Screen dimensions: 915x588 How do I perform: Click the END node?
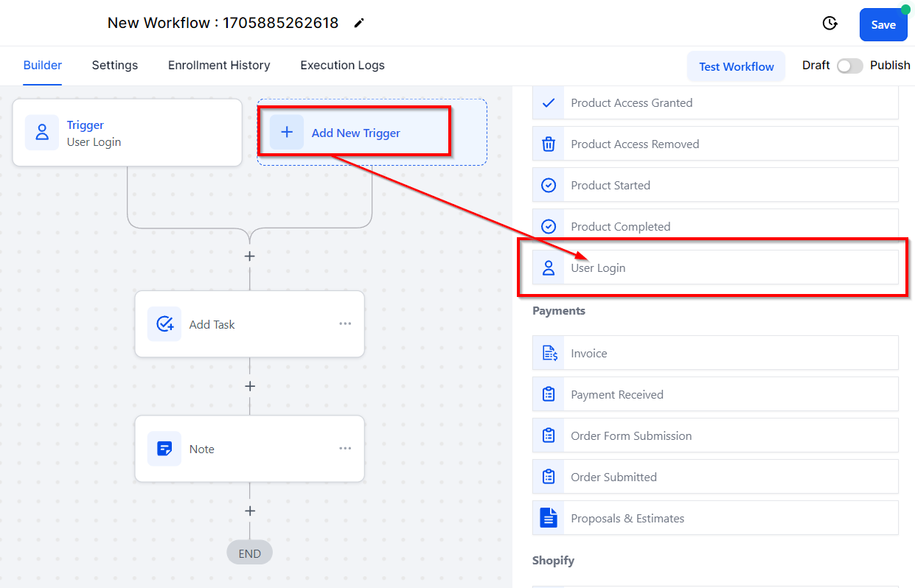(x=249, y=553)
